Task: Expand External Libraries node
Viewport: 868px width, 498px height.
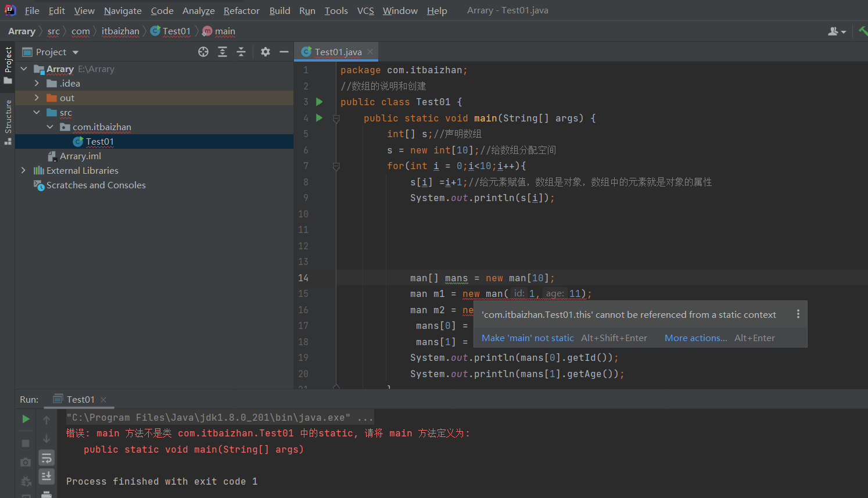Action: 23,170
